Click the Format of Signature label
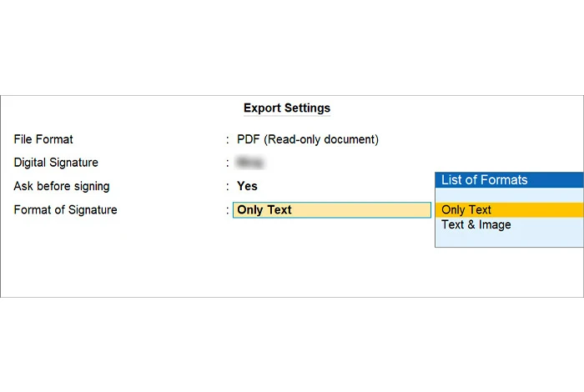 pyautogui.click(x=65, y=210)
